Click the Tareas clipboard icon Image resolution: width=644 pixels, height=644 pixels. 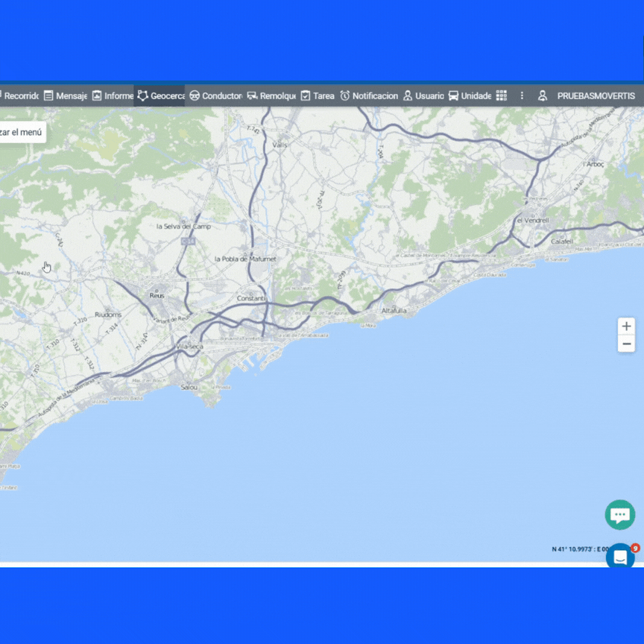coord(305,95)
